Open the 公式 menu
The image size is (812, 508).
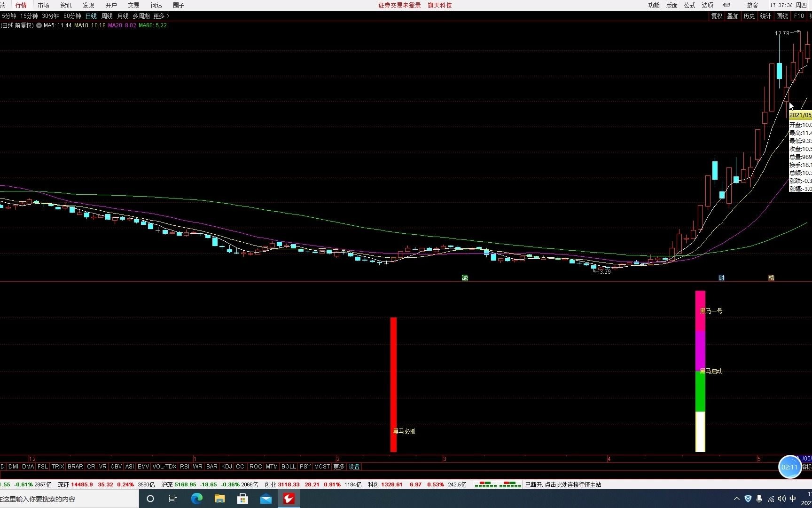(x=689, y=5)
